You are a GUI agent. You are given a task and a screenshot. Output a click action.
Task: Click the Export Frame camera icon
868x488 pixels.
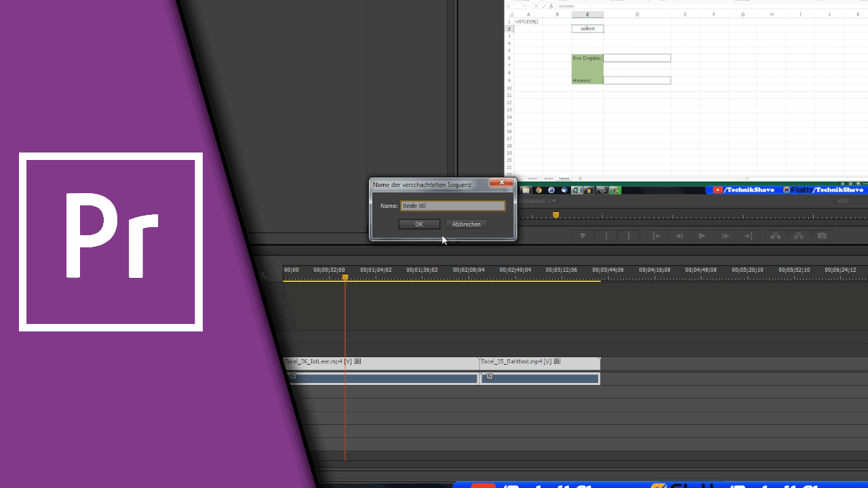pyautogui.click(x=821, y=236)
